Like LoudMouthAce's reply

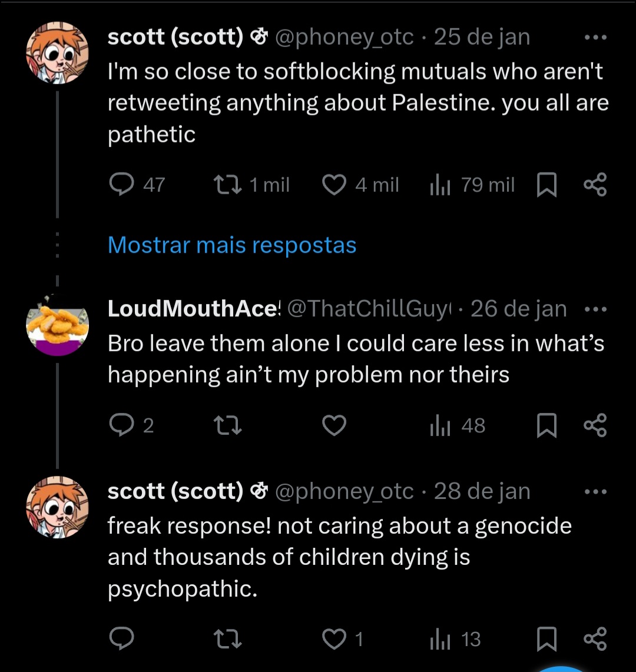[x=334, y=425]
